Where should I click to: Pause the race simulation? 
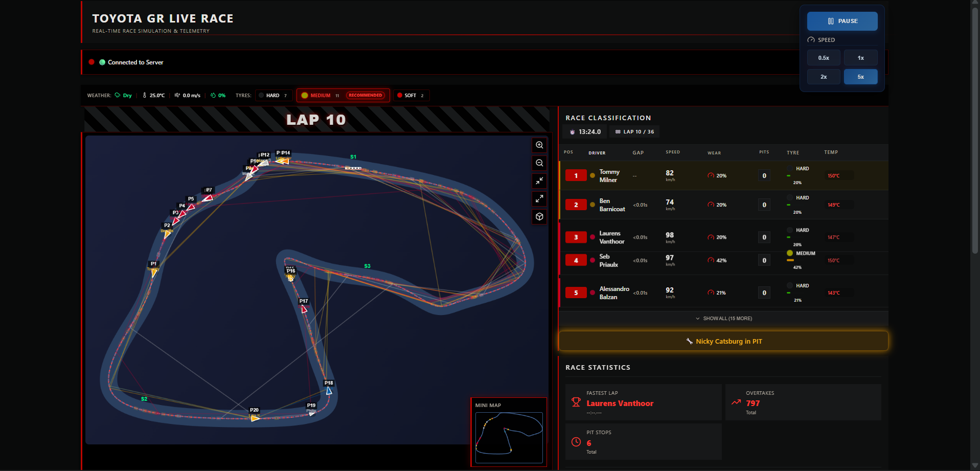(x=842, y=21)
